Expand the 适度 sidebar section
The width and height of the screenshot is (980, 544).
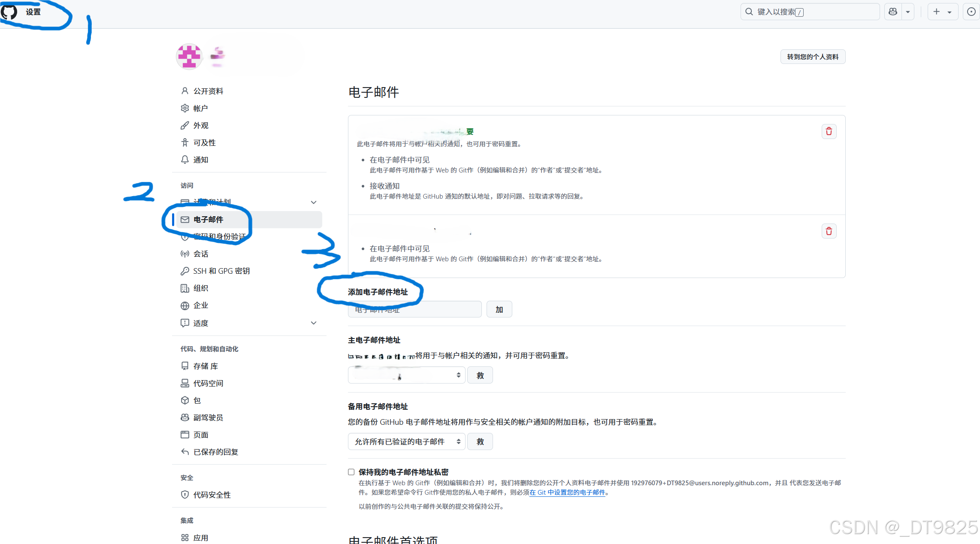[x=314, y=323]
